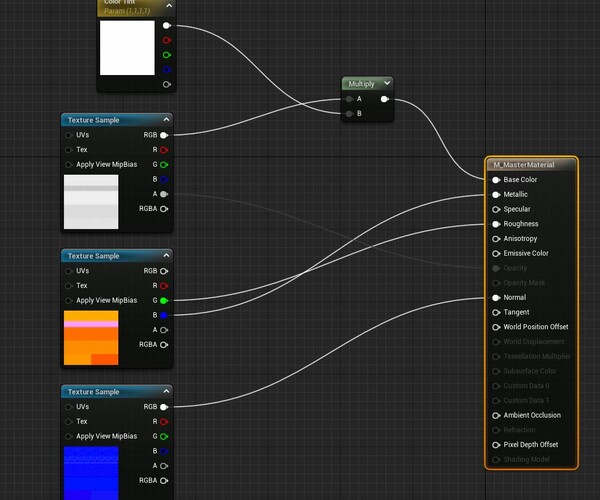
Task: Click Multiply node's B input pin
Action: (349, 114)
